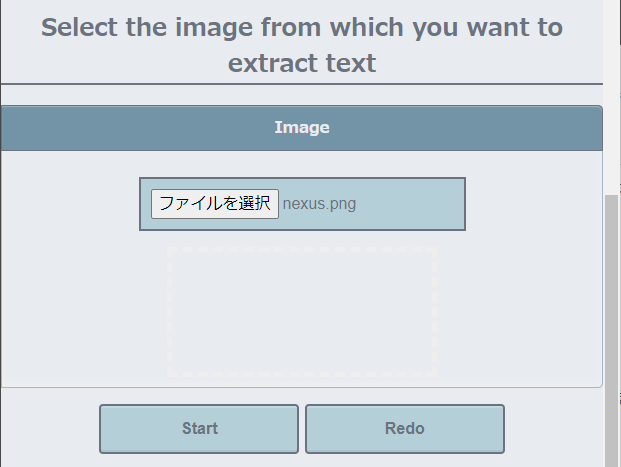The height and width of the screenshot is (467, 621).
Task: Click the panel area left of the file chooser box
Action: (70, 204)
